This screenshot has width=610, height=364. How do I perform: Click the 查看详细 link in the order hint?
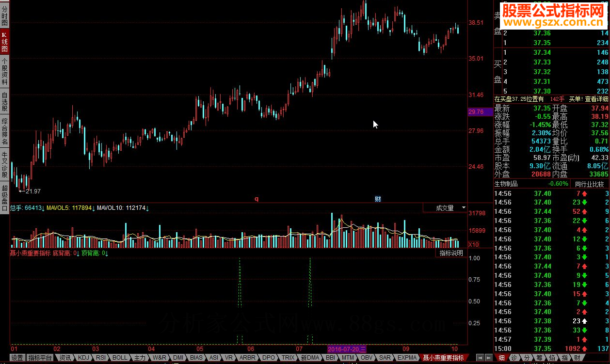[596, 99]
